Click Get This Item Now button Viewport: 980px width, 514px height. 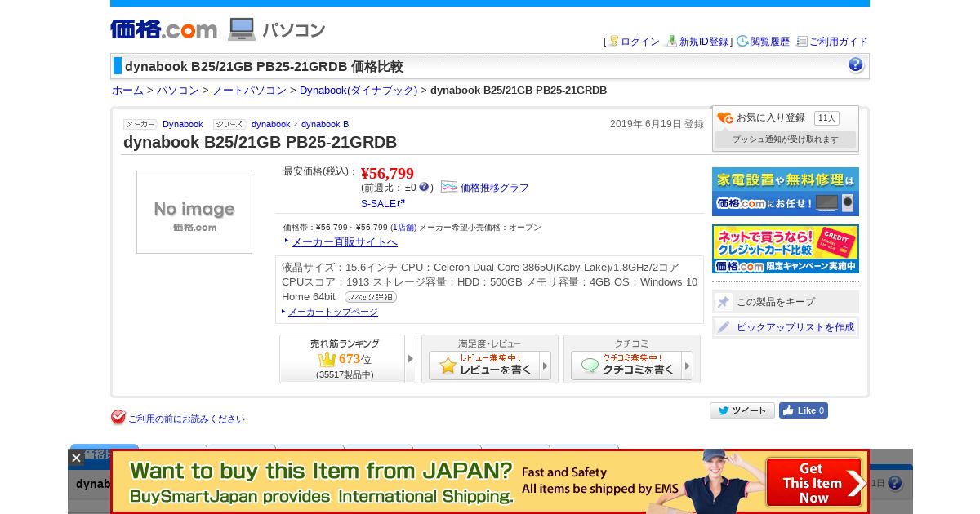pyautogui.click(x=814, y=482)
